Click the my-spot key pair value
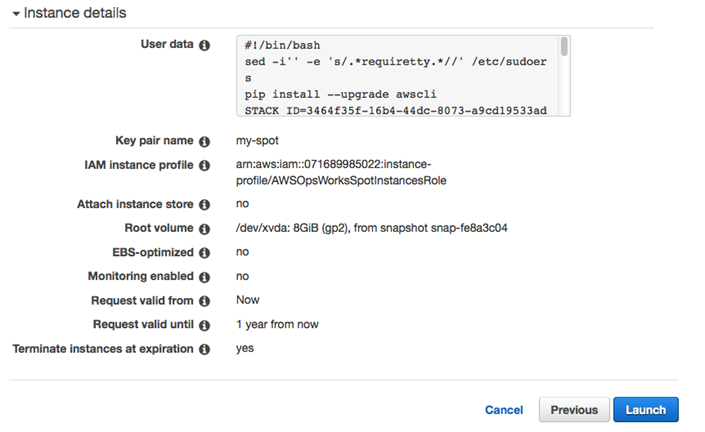705x432 pixels. [x=257, y=141]
